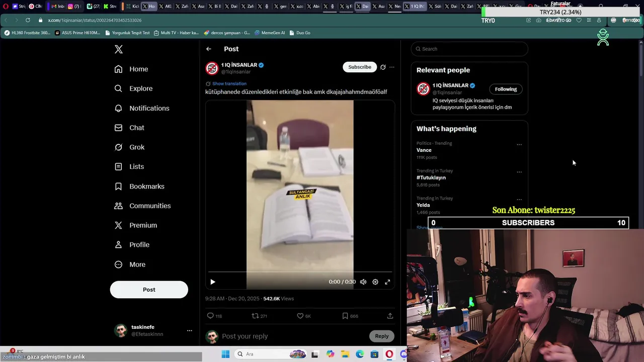Viewport: 644px width, 362px height.
Task: Open Bookmarks in the sidebar
Action: coord(139,186)
